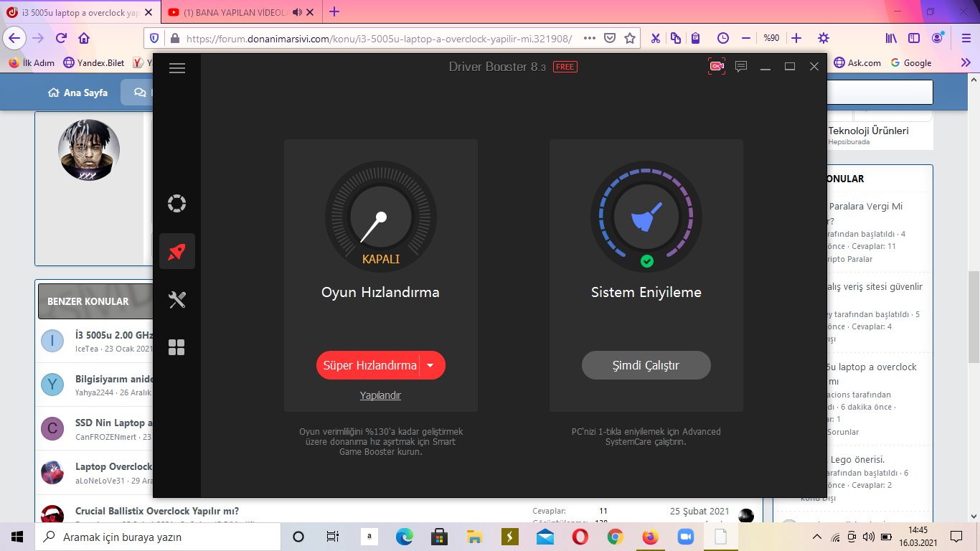Switch to the i3 5005u laptop overclock tab
The width and height of the screenshot is (980, 551).
pyautogui.click(x=79, y=12)
